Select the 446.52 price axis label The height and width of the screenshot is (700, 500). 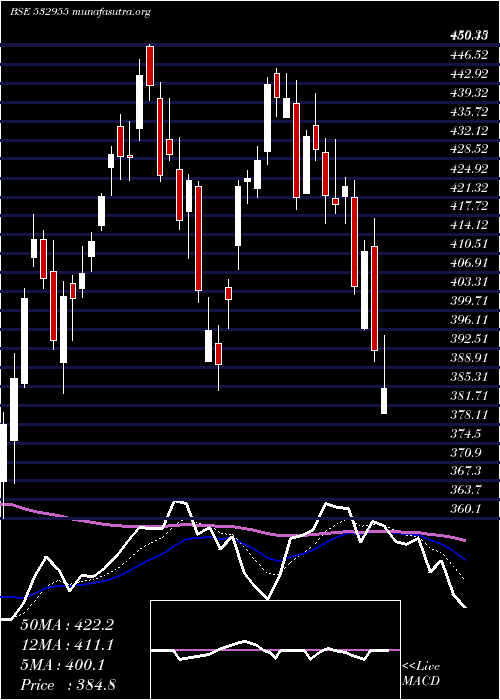pyautogui.click(x=469, y=55)
